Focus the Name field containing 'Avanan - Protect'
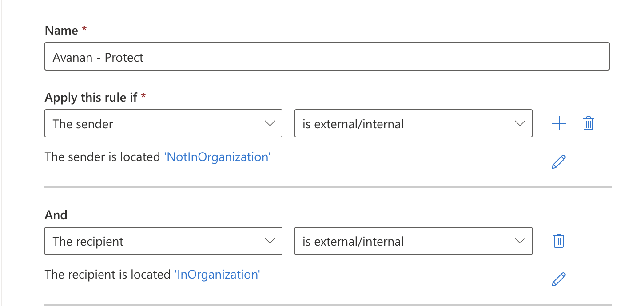Screen dimensions: 644x306 click(327, 56)
